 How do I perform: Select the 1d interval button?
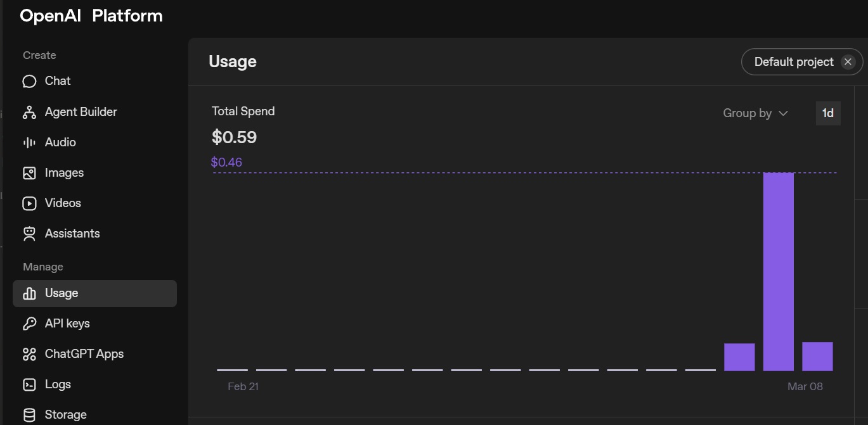coord(828,113)
